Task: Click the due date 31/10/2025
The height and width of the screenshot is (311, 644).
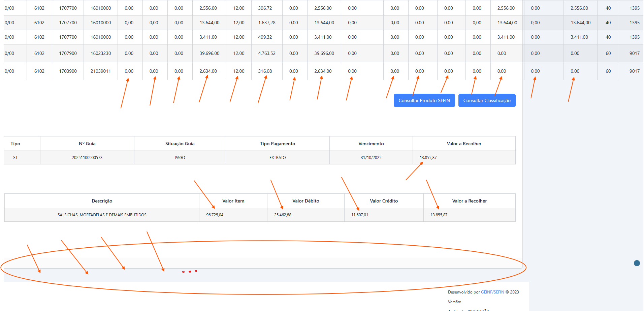Action: tap(371, 158)
